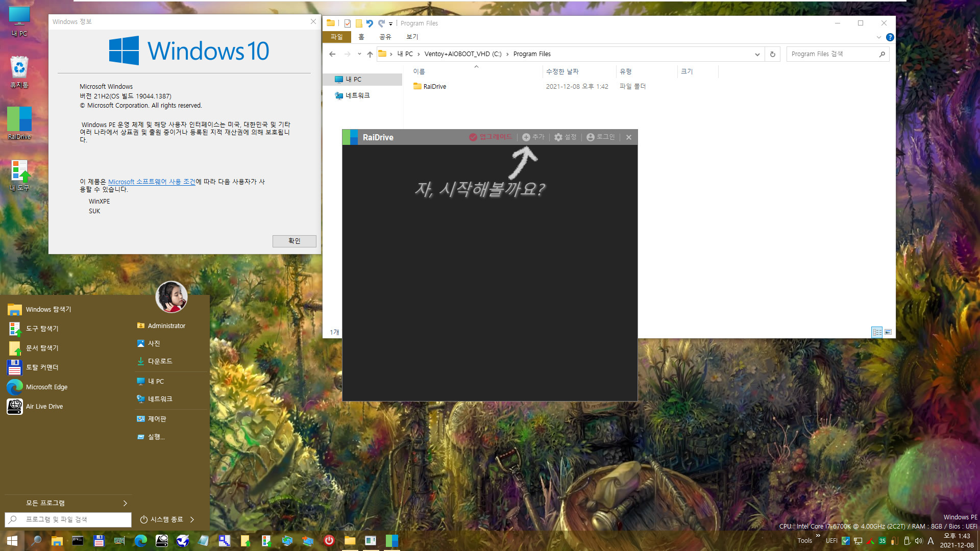
Task: Click the Start menu search field
Action: point(68,519)
